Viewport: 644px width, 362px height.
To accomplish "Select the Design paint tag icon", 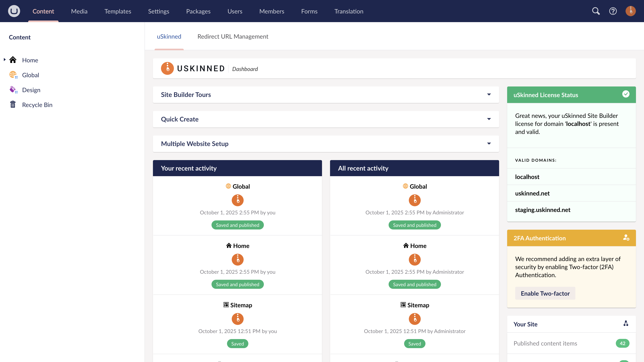I will click(x=13, y=90).
